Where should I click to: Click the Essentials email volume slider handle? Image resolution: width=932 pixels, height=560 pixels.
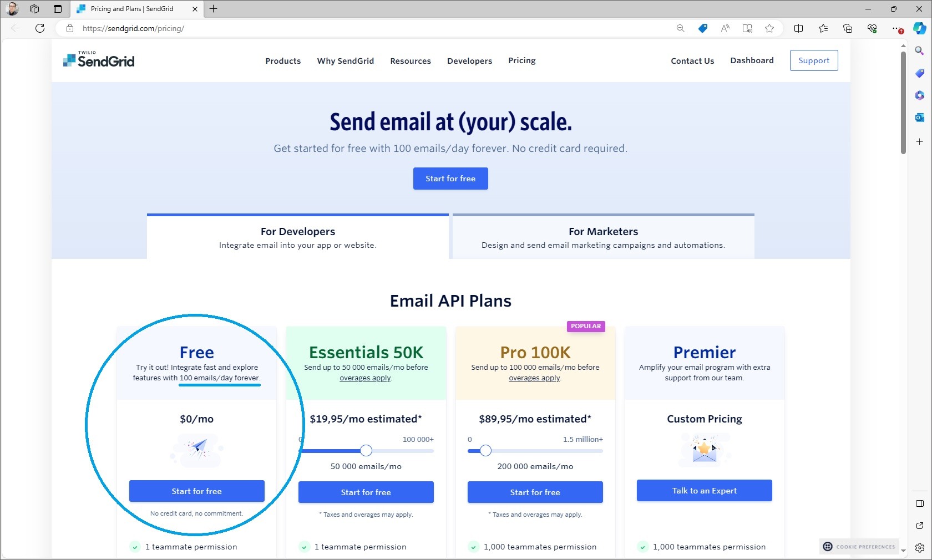point(366,451)
